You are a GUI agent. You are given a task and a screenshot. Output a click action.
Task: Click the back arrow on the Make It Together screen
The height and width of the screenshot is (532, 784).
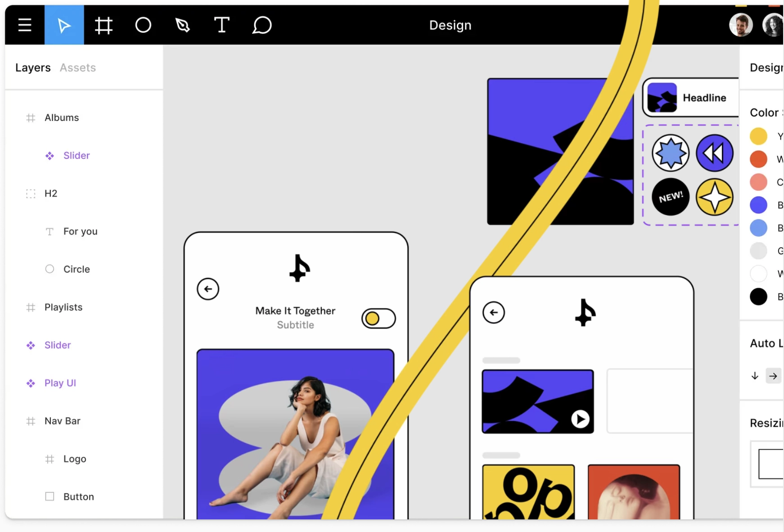[207, 289]
